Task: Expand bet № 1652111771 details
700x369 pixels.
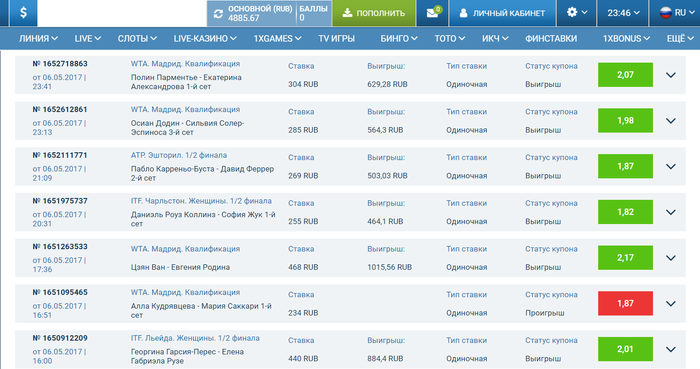Action: tap(671, 166)
